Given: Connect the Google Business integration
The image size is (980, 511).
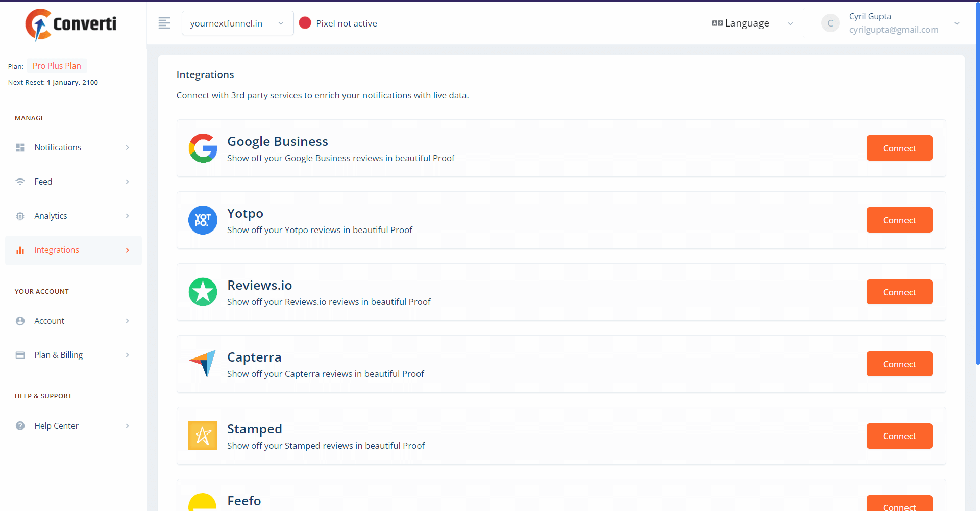Looking at the screenshot, I should (x=899, y=148).
